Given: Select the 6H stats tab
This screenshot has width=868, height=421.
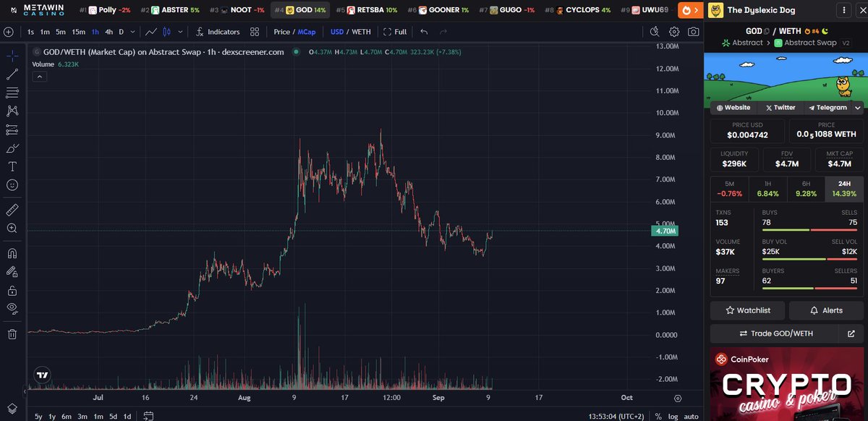Looking at the screenshot, I should click(x=806, y=189).
